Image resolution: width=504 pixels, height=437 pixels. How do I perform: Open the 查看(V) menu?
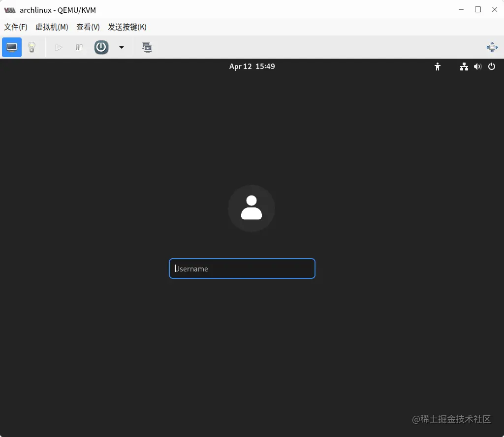coord(88,27)
